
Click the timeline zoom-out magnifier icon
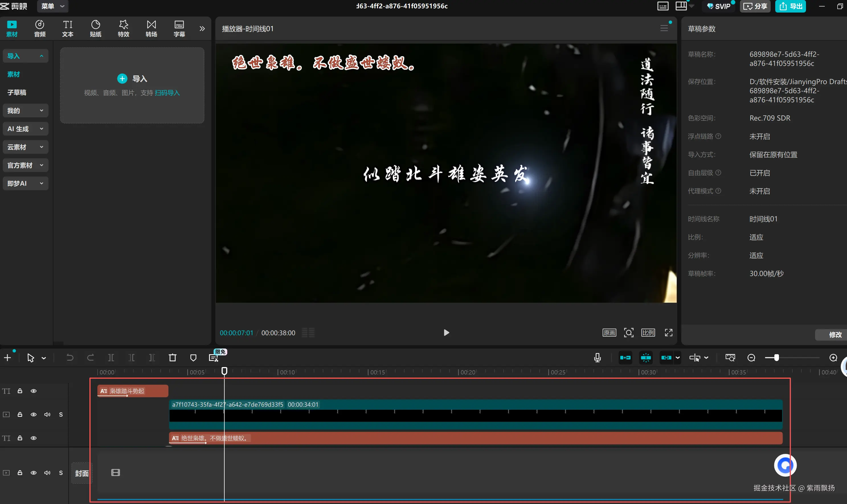751,358
